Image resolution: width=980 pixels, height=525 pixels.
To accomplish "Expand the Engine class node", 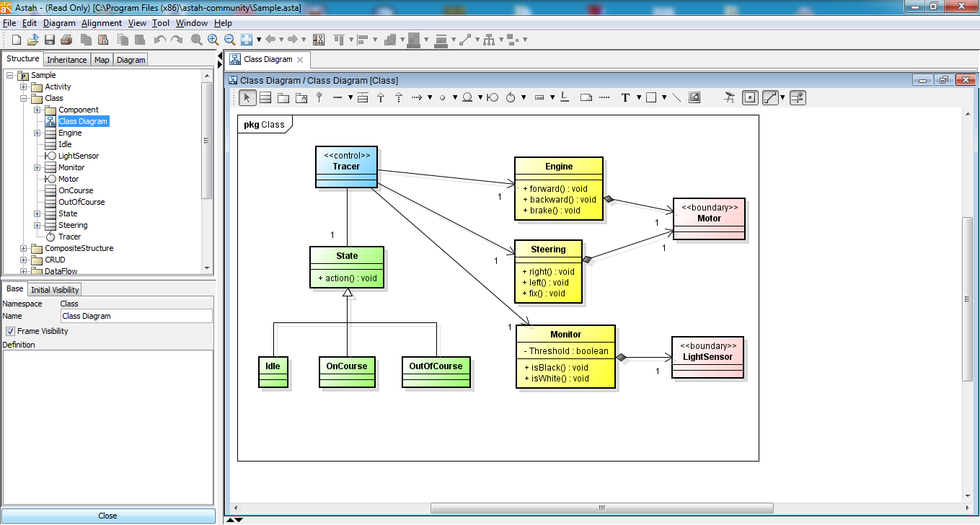I will (37, 133).
